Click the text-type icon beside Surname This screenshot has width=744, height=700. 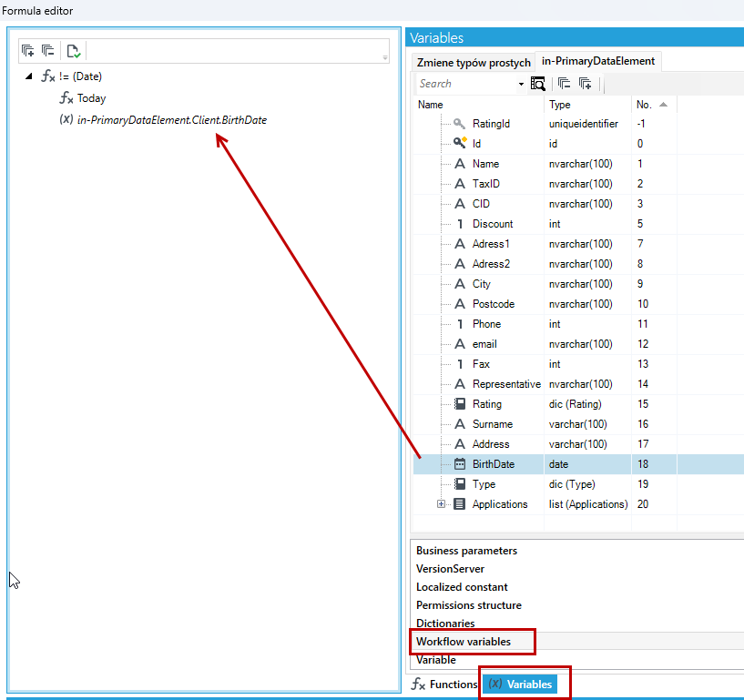(460, 424)
